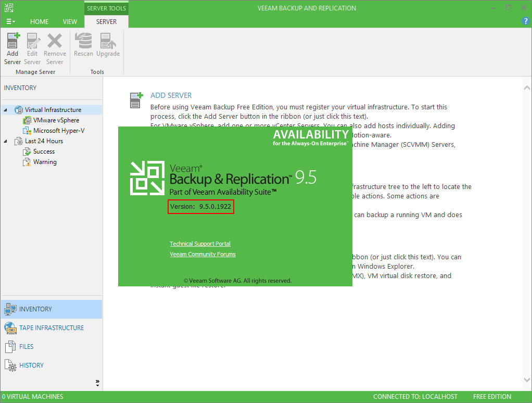Collapse the Last 24 Hours node
The image size is (532, 403).
(5, 141)
